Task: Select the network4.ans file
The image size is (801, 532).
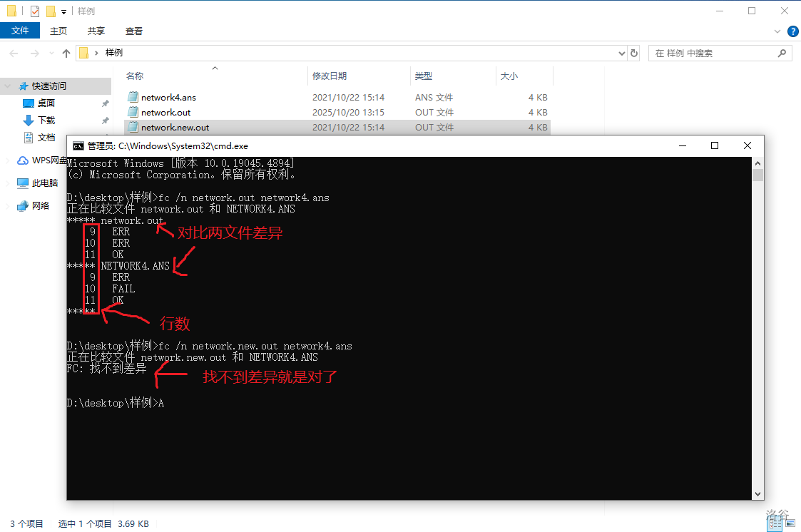Action: click(x=168, y=97)
